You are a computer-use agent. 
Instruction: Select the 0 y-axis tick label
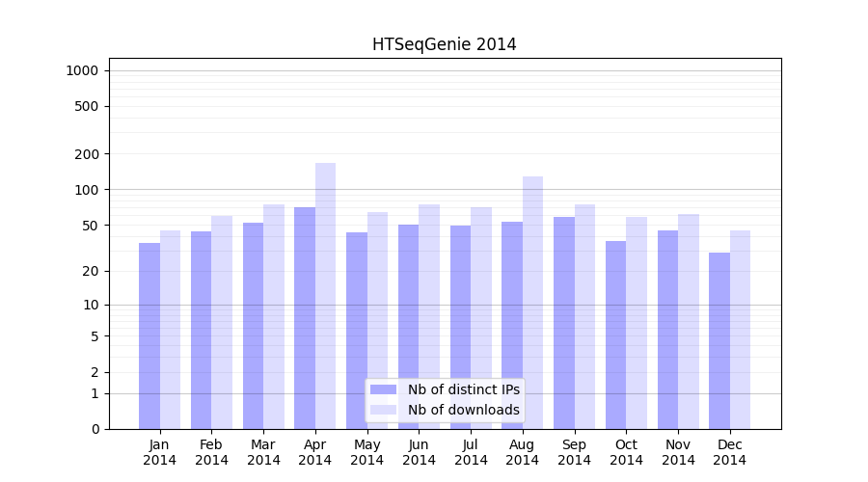pyautogui.click(x=95, y=429)
